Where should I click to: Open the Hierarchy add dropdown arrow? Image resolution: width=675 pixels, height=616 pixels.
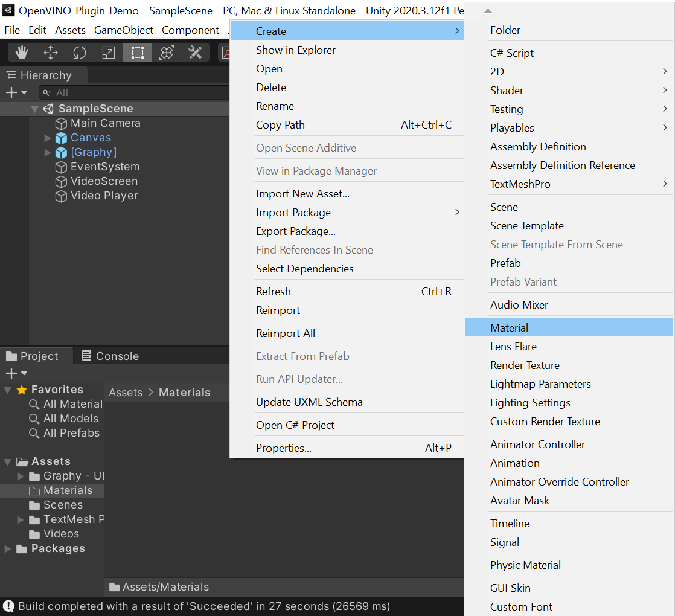(x=24, y=92)
